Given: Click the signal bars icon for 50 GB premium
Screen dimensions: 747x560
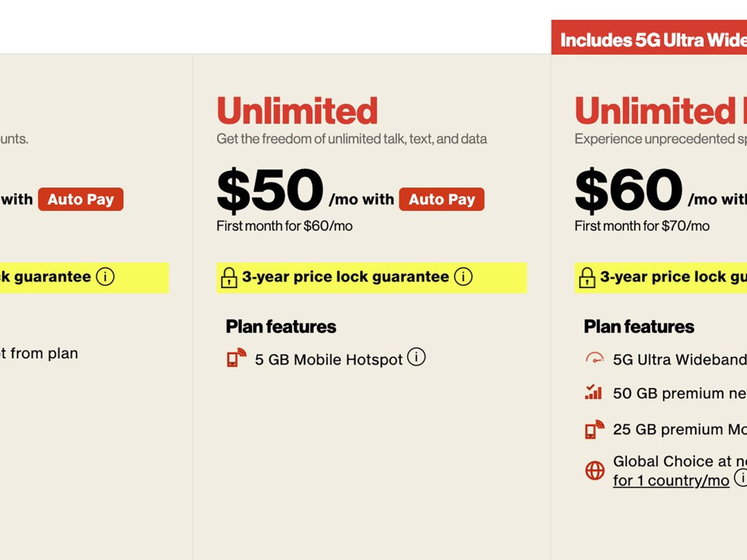Looking at the screenshot, I should (594, 392).
